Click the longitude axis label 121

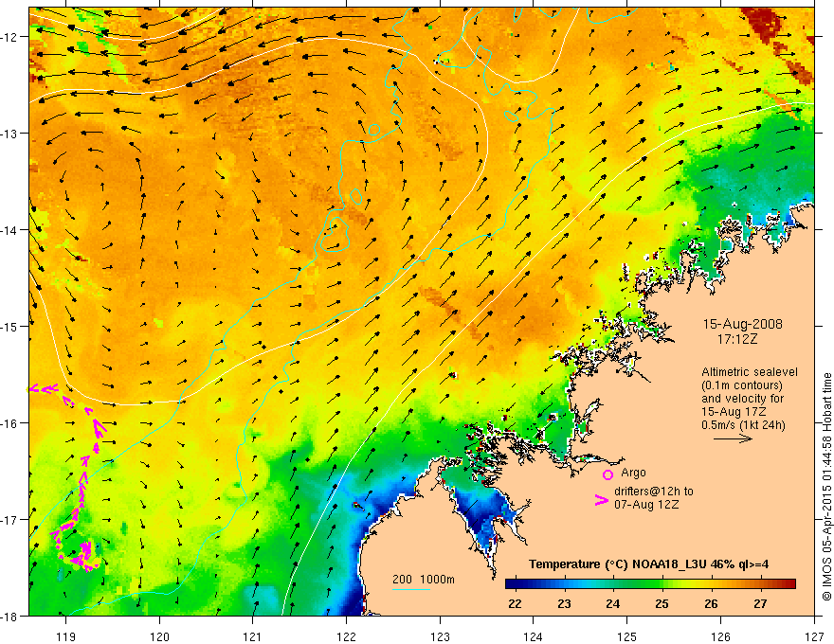(253, 636)
